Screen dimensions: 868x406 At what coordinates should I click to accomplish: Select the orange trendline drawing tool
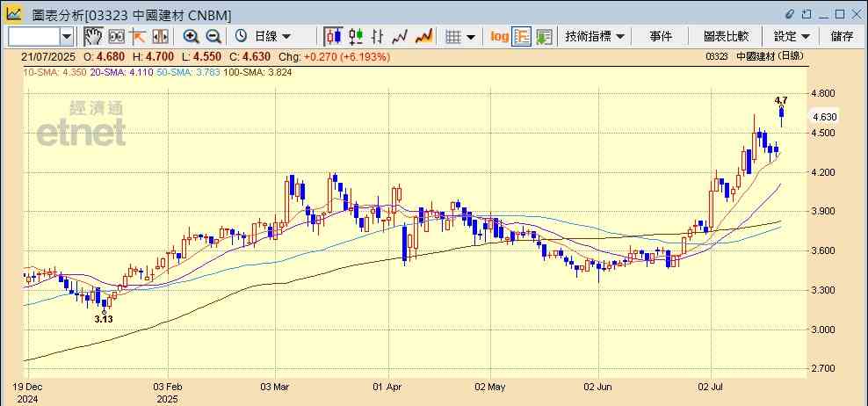(x=137, y=37)
